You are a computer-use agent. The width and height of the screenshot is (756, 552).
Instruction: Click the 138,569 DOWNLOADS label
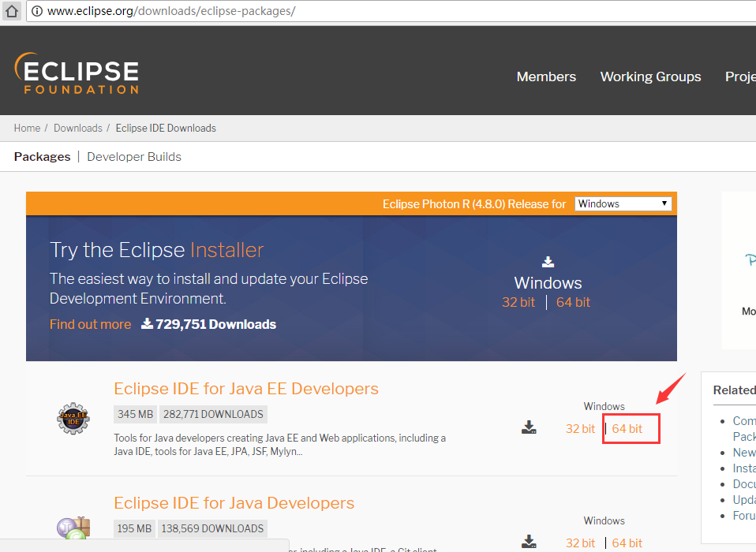212,528
